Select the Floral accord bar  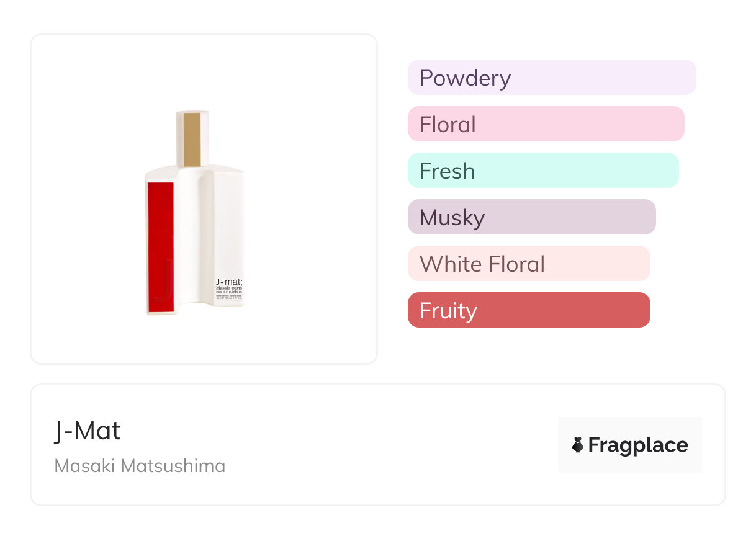point(546,124)
